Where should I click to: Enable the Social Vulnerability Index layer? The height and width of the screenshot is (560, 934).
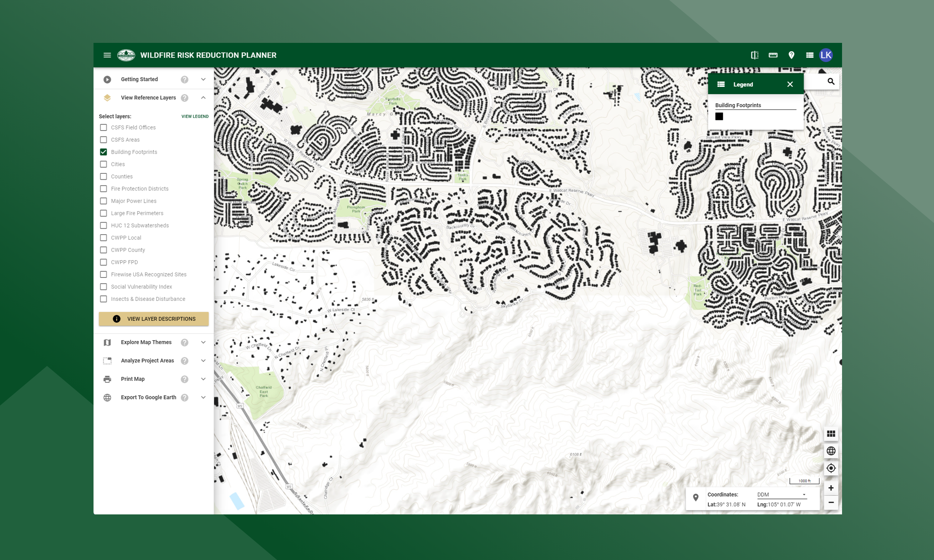(103, 287)
